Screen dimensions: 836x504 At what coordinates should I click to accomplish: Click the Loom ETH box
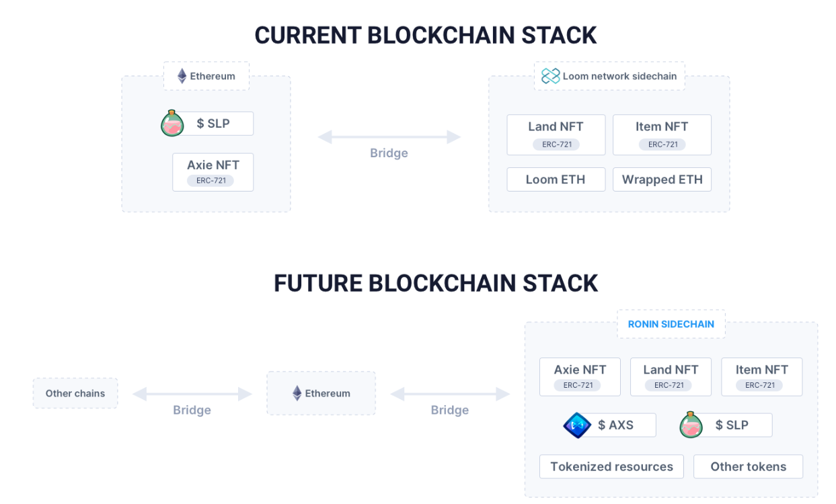pyautogui.click(x=556, y=179)
